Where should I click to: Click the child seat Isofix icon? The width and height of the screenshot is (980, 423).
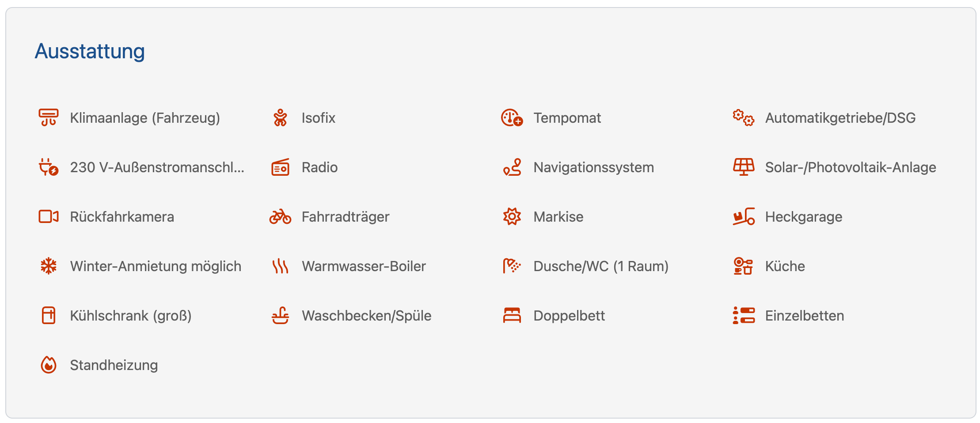tap(280, 118)
